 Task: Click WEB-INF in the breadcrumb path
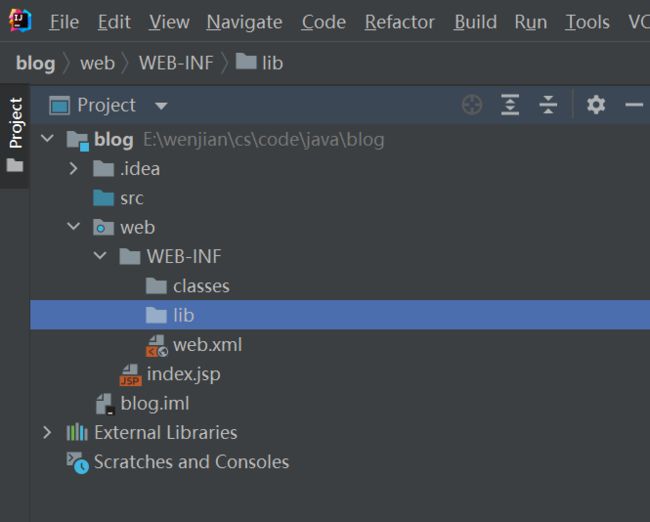coord(176,63)
